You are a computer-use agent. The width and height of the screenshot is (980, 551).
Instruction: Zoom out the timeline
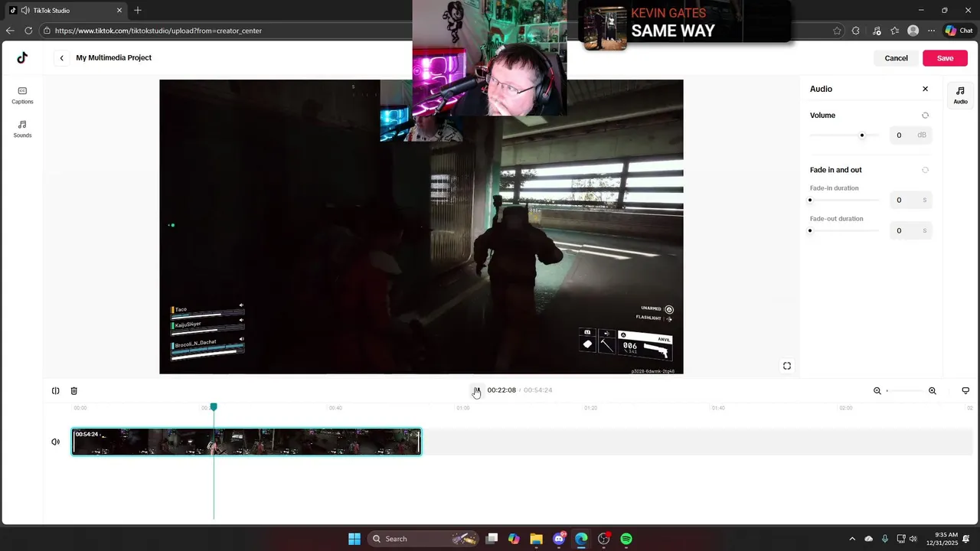(877, 391)
